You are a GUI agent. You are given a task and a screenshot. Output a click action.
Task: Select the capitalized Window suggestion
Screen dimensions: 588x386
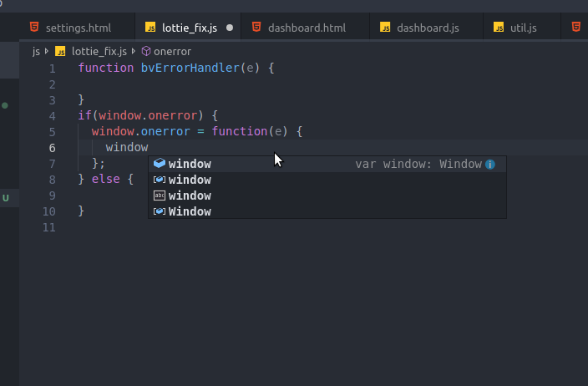327,211
